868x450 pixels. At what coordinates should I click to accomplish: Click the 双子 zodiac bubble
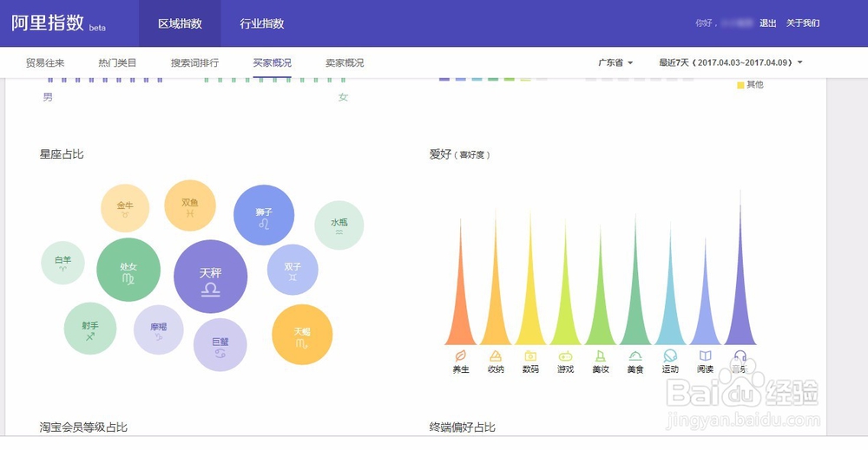coord(293,270)
